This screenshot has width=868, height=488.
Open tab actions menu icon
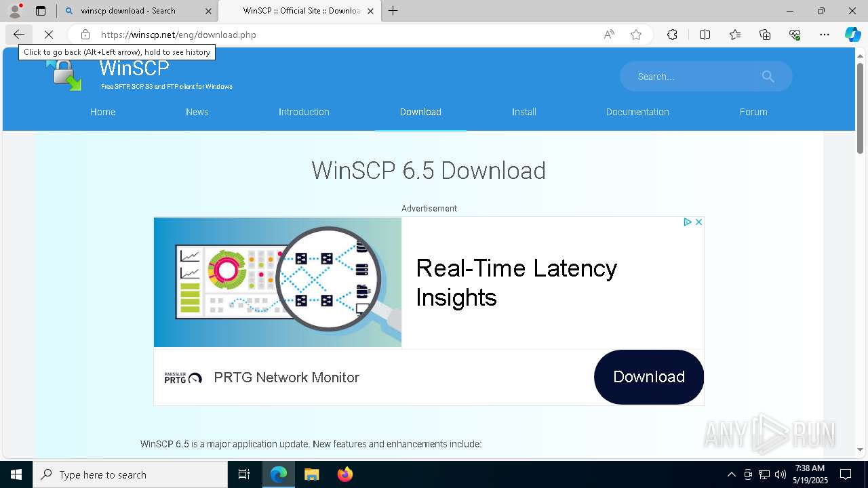(41, 11)
